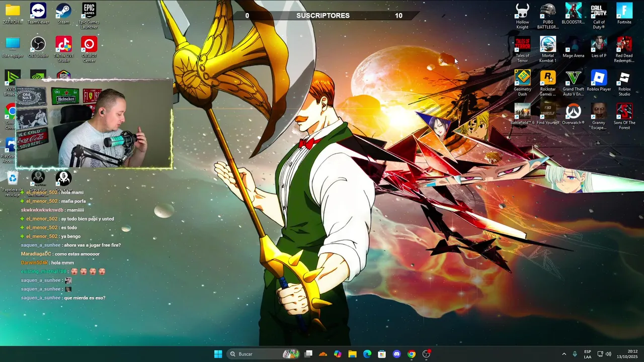Click chat message 'como estas amoooor'
The width and height of the screenshot is (644, 362).
pos(77,254)
